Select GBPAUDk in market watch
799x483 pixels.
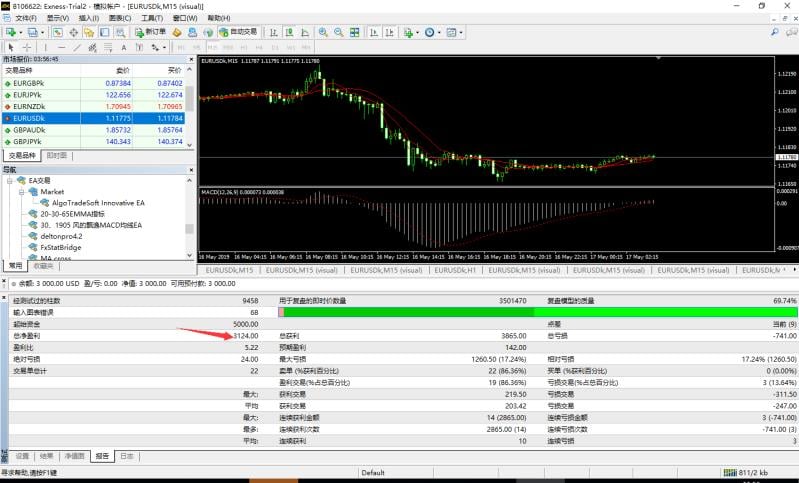pyautogui.click(x=93, y=130)
